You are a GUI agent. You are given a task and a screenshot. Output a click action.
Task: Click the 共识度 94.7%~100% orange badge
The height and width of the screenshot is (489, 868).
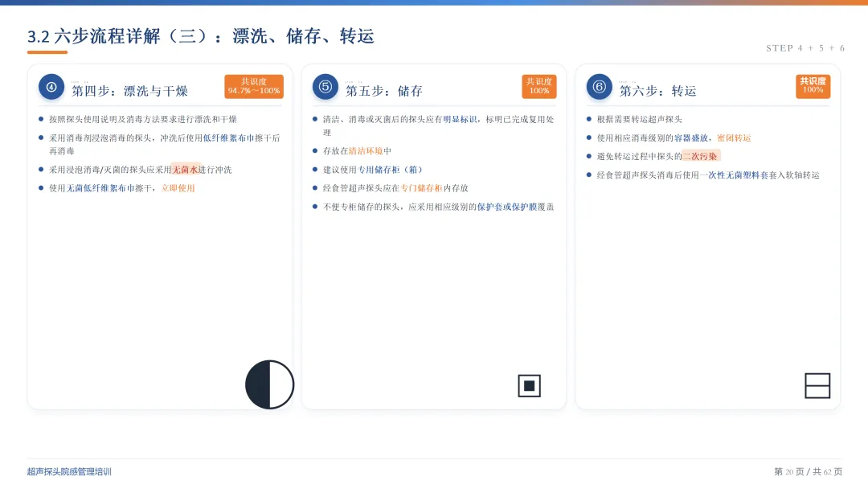tap(254, 86)
